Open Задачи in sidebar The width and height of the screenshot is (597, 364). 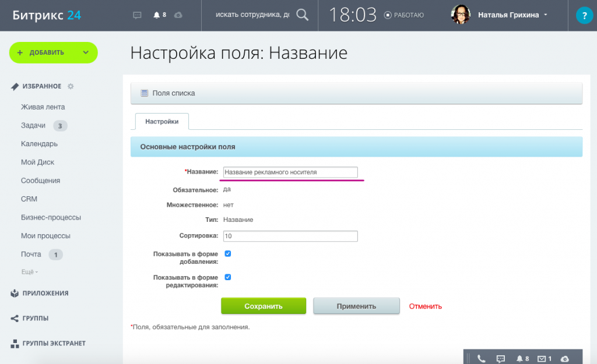(x=33, y=126)
